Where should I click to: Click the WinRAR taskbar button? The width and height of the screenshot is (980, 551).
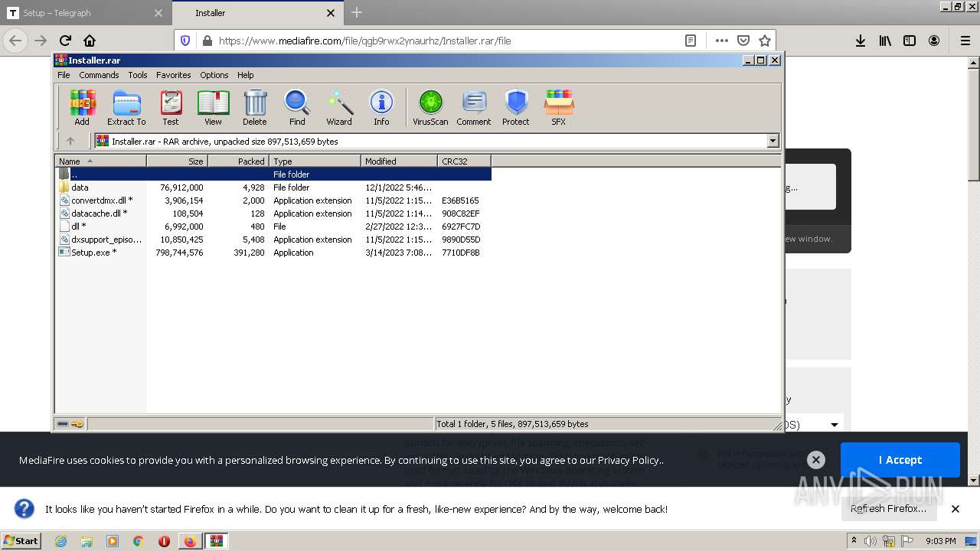[x=216, y=541]
